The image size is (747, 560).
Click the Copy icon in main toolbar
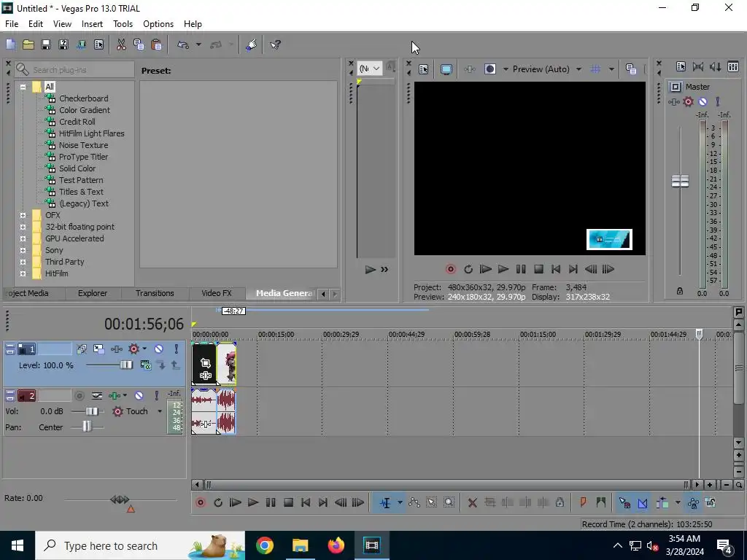pos(139,44)
